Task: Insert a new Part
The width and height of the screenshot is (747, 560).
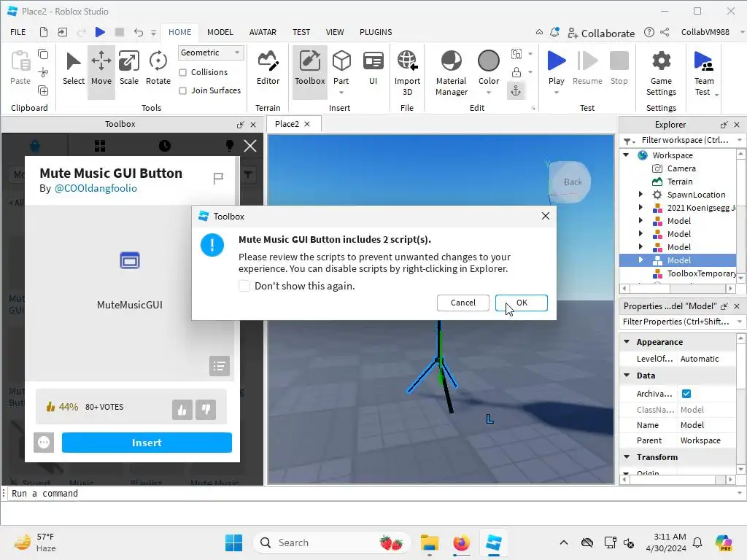Action: [341, 69]
